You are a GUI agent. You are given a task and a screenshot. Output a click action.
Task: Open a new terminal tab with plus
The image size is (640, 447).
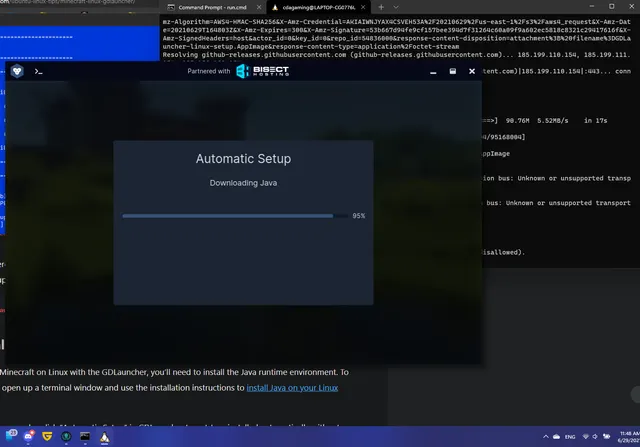click(381, 7)
